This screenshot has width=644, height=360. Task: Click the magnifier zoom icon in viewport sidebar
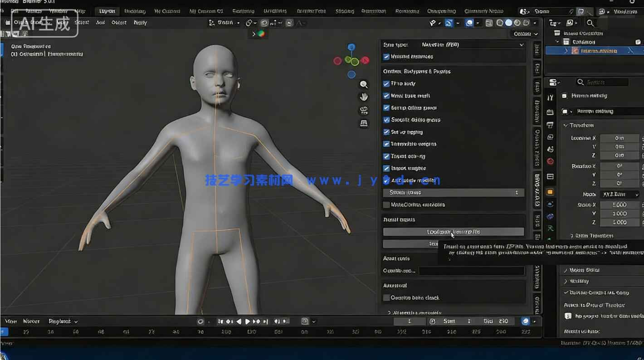click(363, 85)
